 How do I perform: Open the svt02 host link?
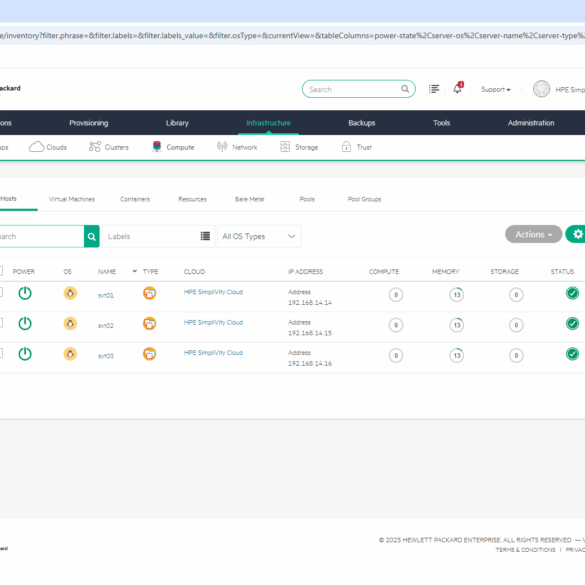[106, 326]
